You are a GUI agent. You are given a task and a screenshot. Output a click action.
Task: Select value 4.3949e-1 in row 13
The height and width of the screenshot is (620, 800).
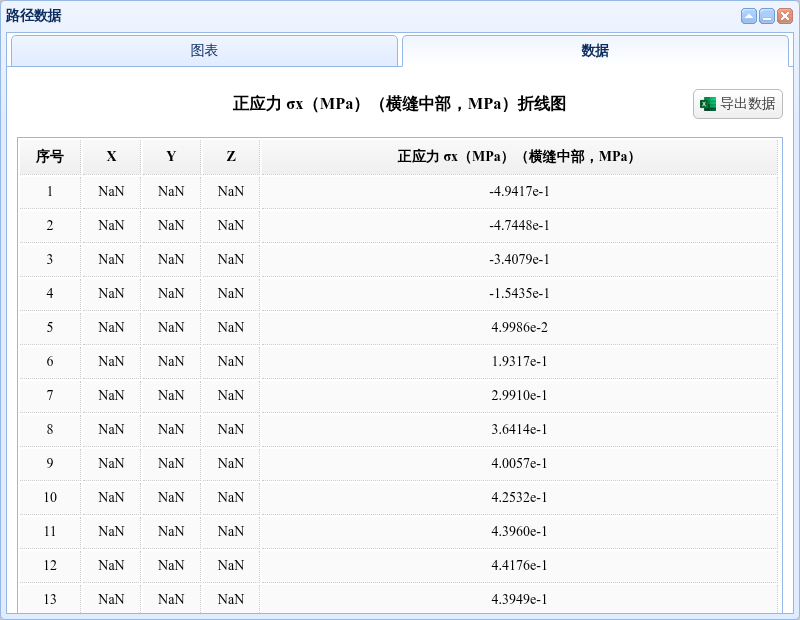tap(519, 599)
